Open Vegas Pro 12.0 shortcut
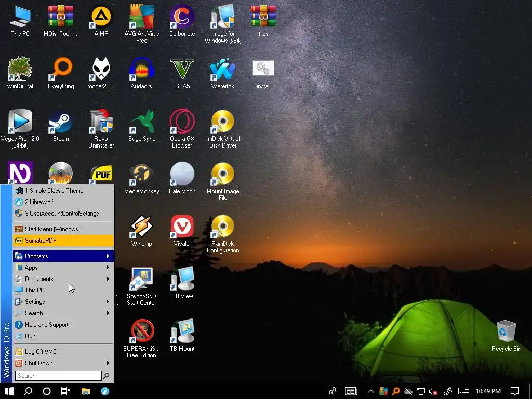Screen dimensions: 532x399 point(20,129)
